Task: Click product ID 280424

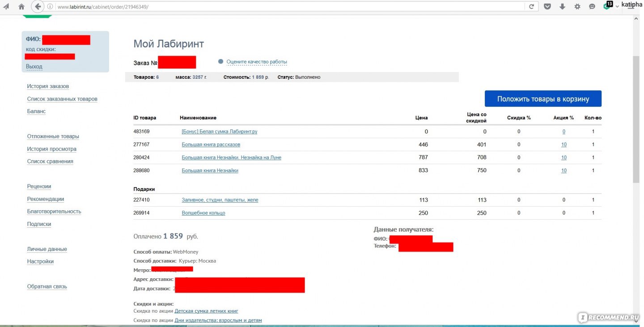Action: pyautogui.click(x=141, y=157)
